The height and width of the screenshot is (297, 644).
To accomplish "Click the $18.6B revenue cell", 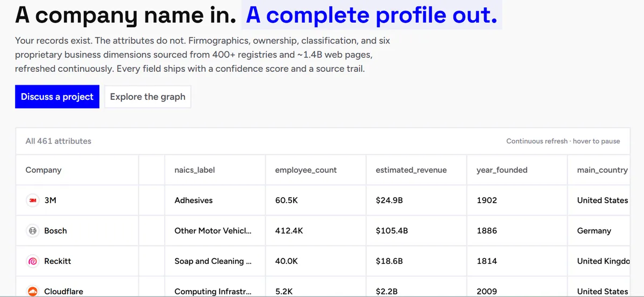I will (416, 262).
